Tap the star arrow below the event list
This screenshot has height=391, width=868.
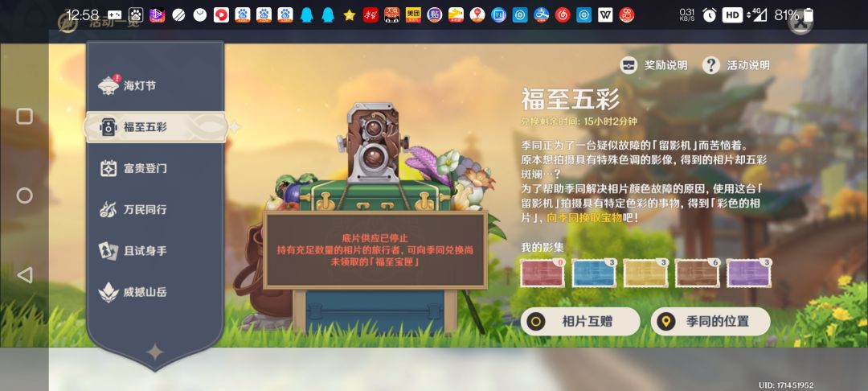click(x=154, y=352)
